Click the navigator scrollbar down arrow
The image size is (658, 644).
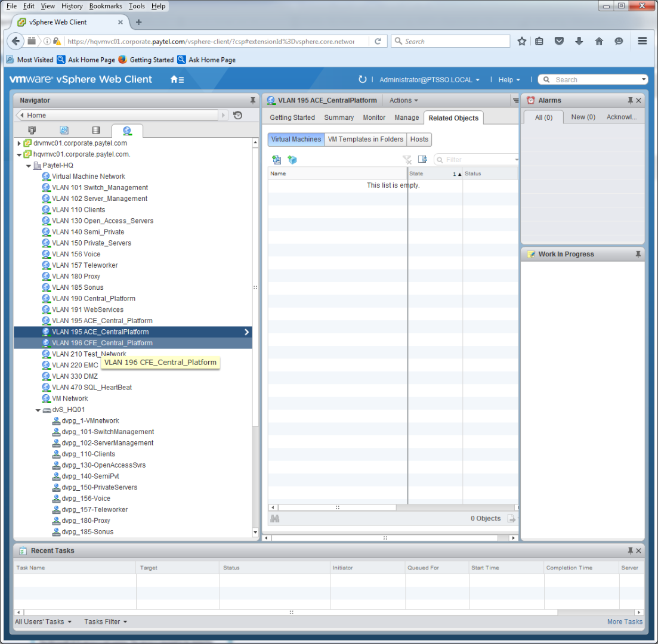[x=255, y=532]
